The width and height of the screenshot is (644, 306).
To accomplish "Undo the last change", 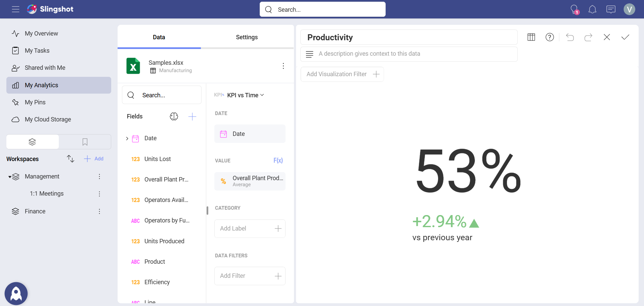I will pos(570,37).
